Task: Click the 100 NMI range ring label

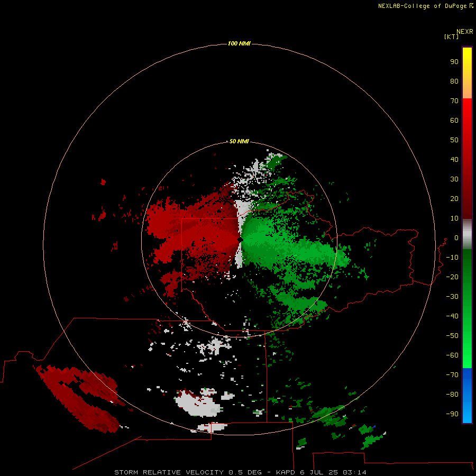Action: [x=239, y=43]
